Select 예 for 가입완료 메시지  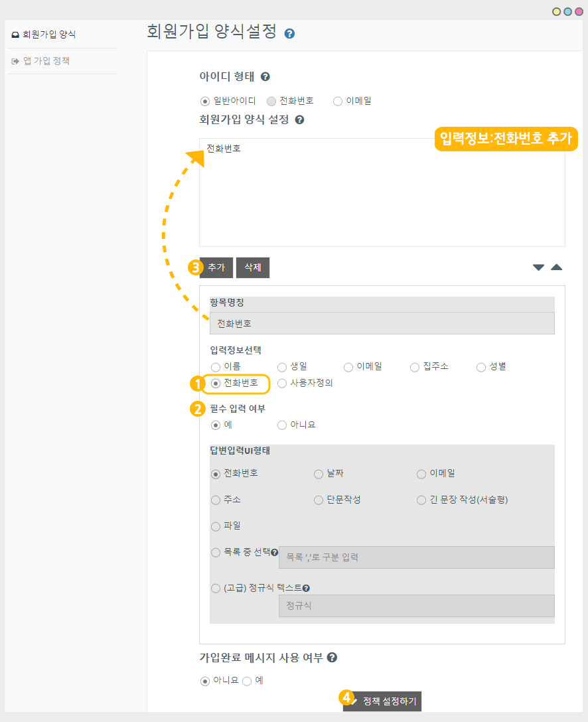pyautogui.click(x=247, y=681)
